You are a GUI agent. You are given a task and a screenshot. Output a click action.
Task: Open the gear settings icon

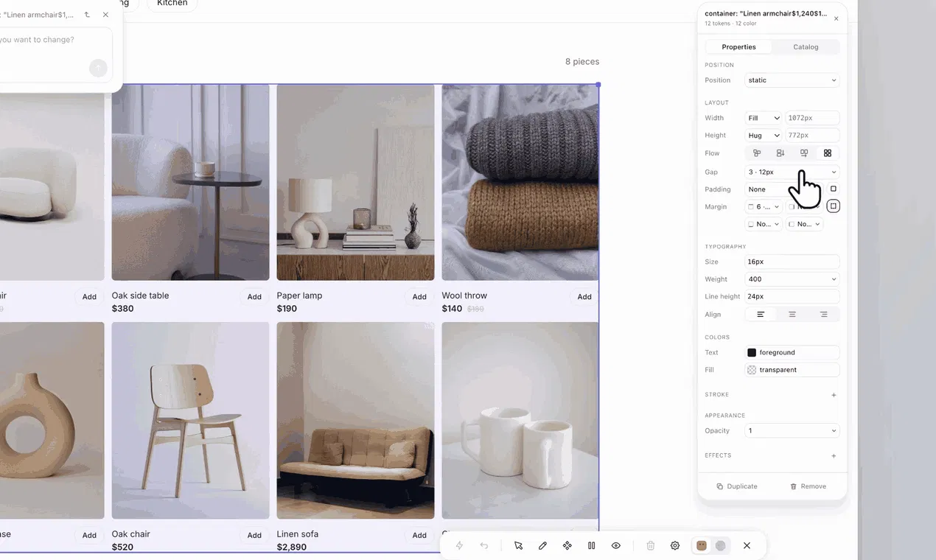pyautogui.click(x=675, y=546)
